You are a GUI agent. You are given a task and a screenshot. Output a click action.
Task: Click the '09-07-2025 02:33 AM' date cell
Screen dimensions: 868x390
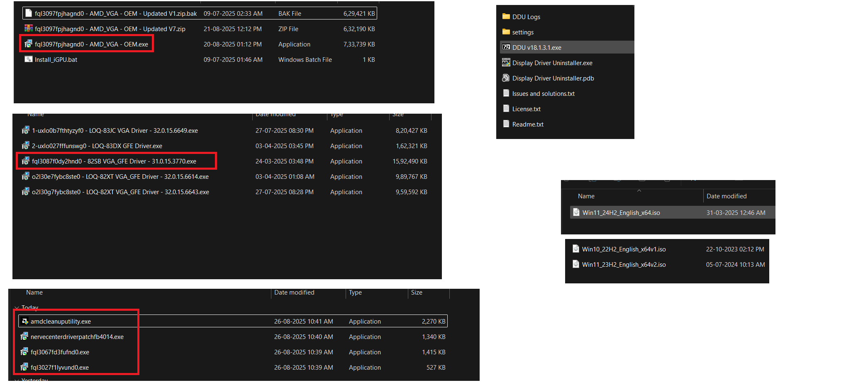click(x=233, y=14)
